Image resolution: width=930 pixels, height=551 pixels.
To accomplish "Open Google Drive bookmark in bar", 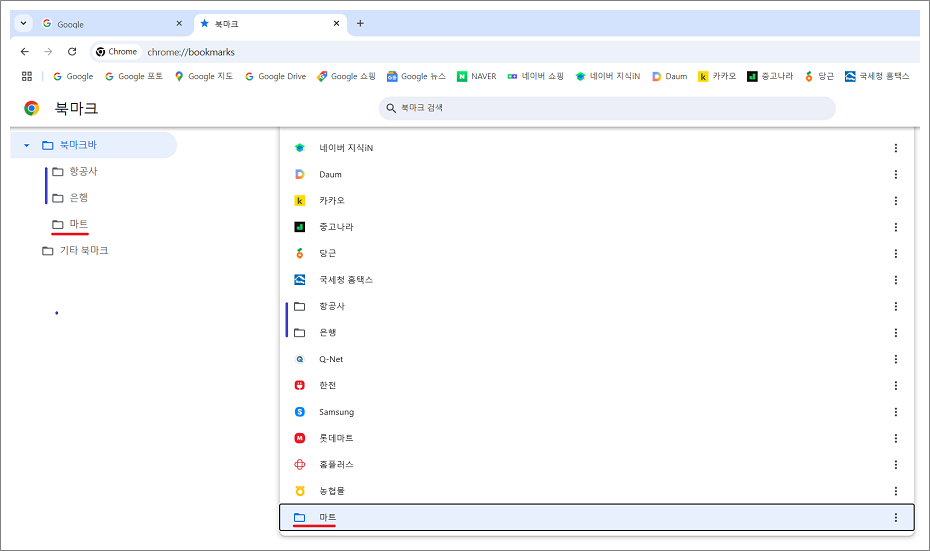I will (x=276, y=76).
